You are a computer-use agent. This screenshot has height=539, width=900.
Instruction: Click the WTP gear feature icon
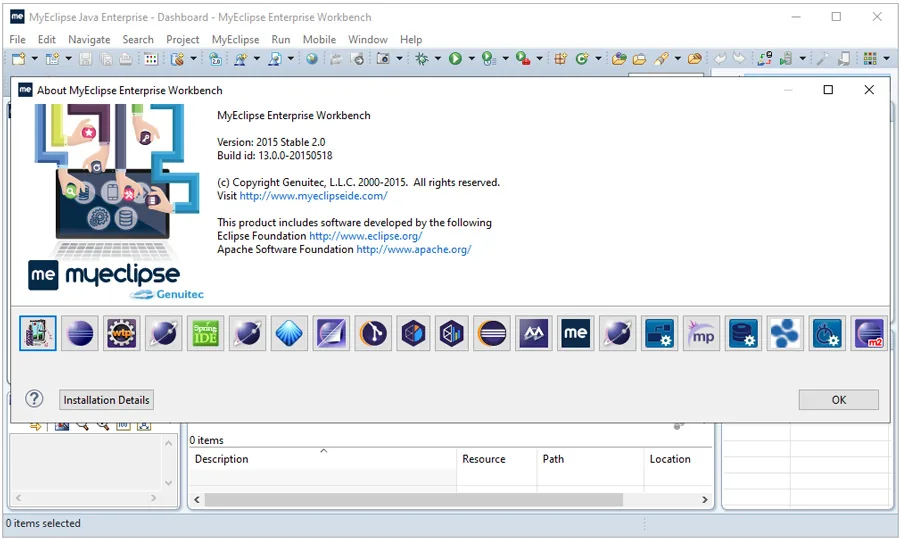(x=122, y=333)
